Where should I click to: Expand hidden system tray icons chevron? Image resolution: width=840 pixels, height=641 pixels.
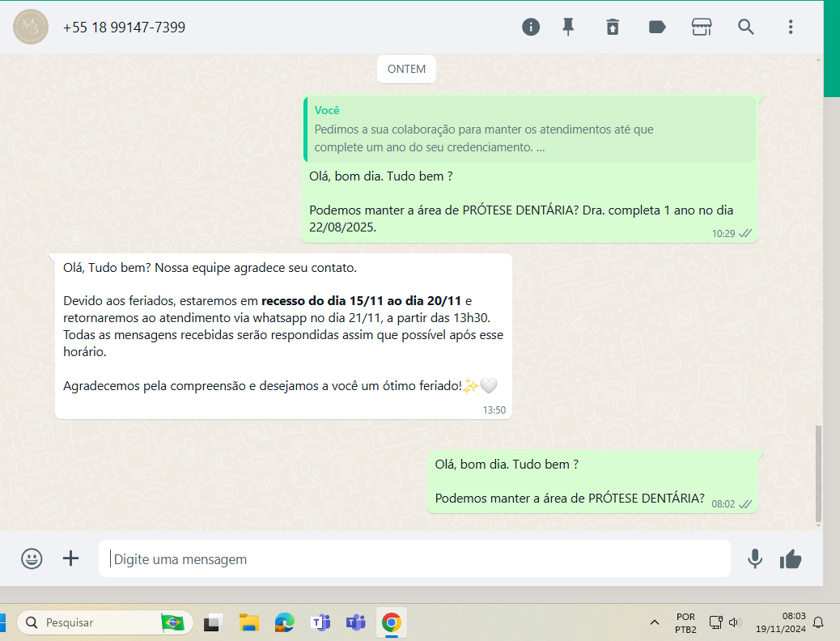click(654, 622)
